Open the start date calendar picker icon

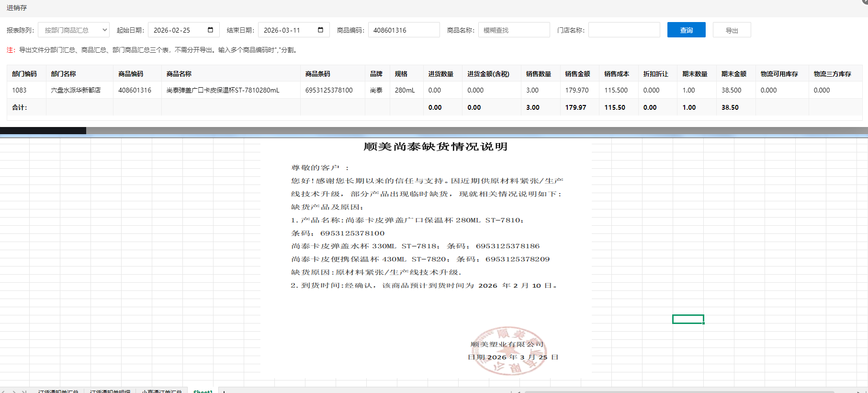(x=210, y=30)
